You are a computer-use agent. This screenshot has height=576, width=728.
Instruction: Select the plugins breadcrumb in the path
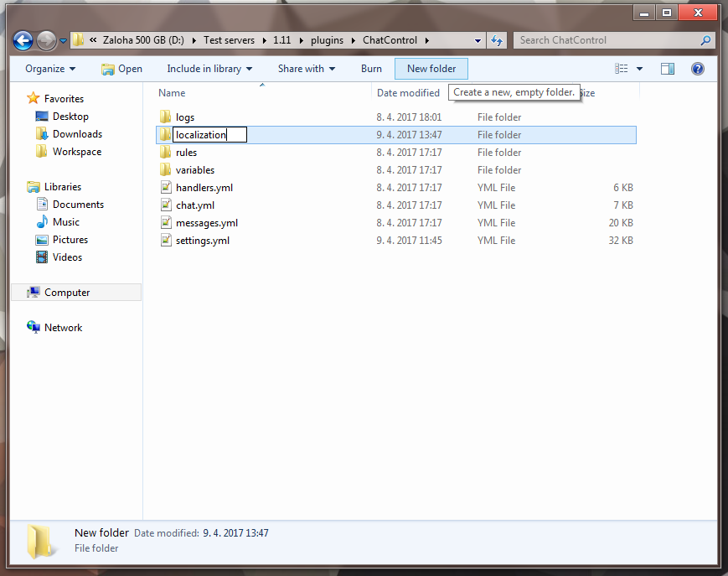coord(327,39)
